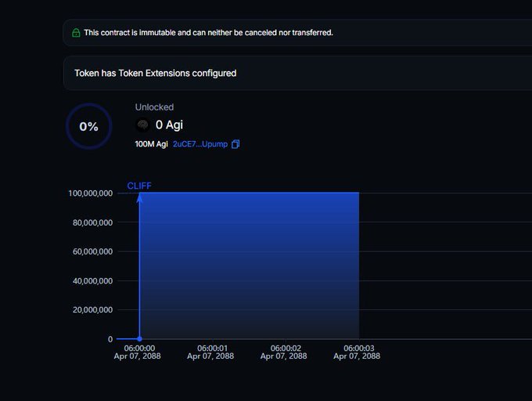Screen dimensions: 532x401
Task: Click the 'Unlocked' label
Action: click(x=154, y=107)
